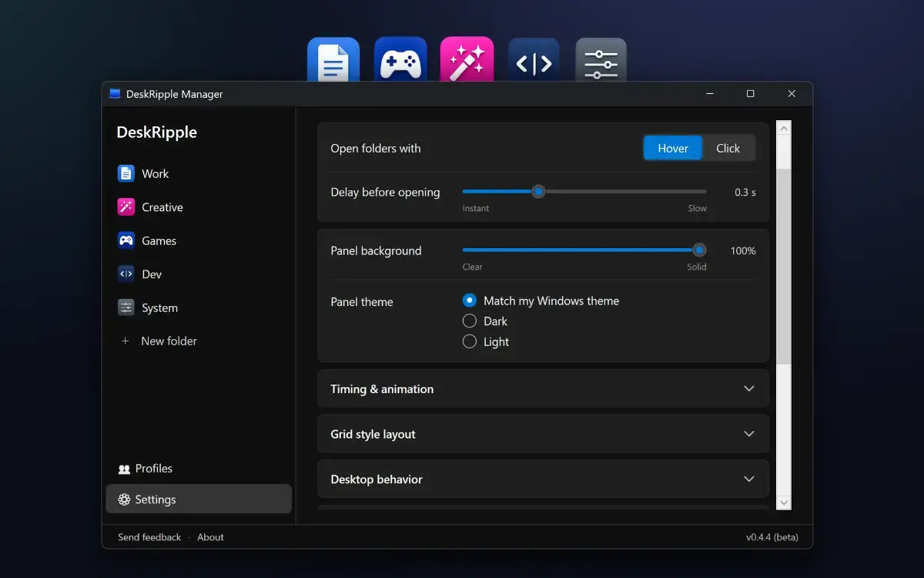Open the Creative desktop folder magic wand icon

467,60
